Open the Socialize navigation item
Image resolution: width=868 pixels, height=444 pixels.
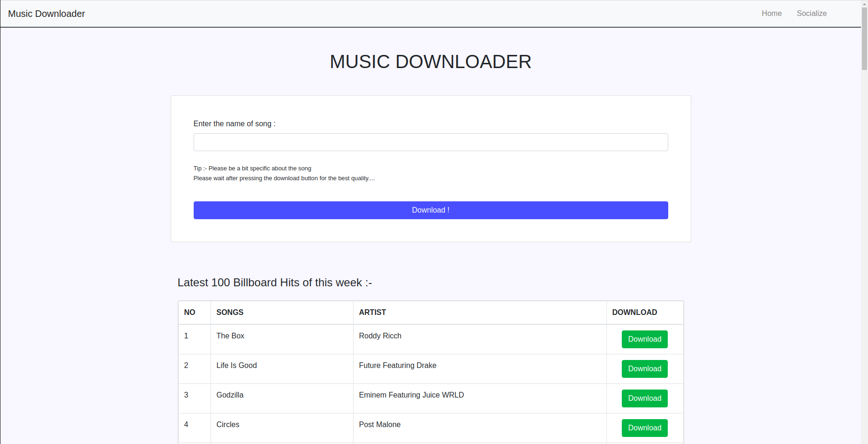[x=812, y=13]
